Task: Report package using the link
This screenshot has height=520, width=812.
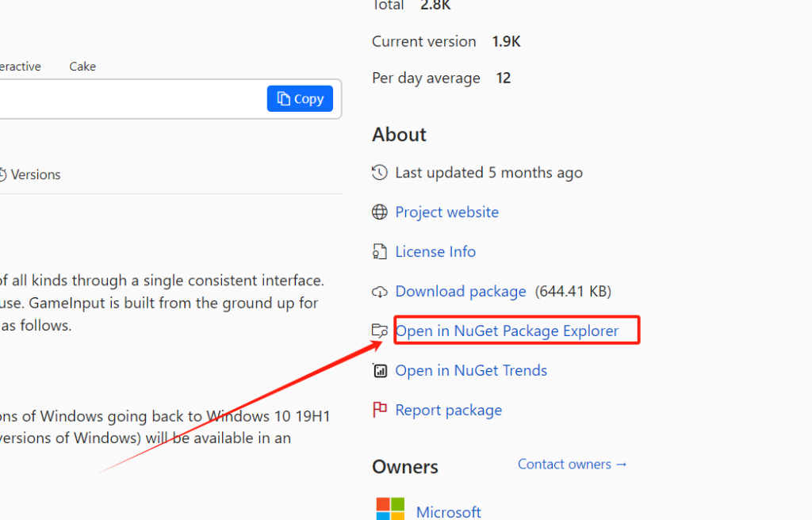Action: coord(449,410)
